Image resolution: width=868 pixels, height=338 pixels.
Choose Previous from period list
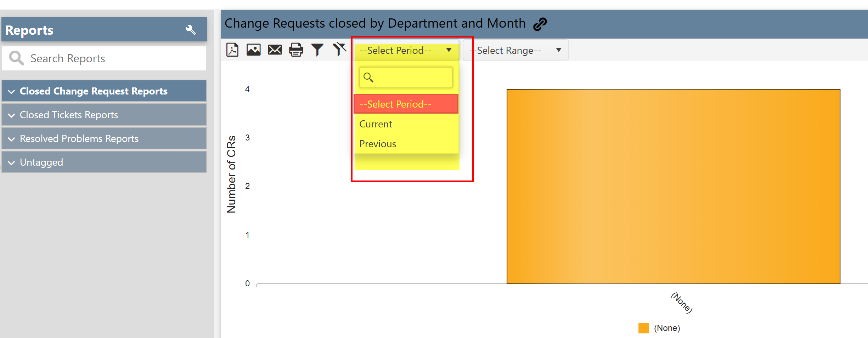[x=378, y=144]
